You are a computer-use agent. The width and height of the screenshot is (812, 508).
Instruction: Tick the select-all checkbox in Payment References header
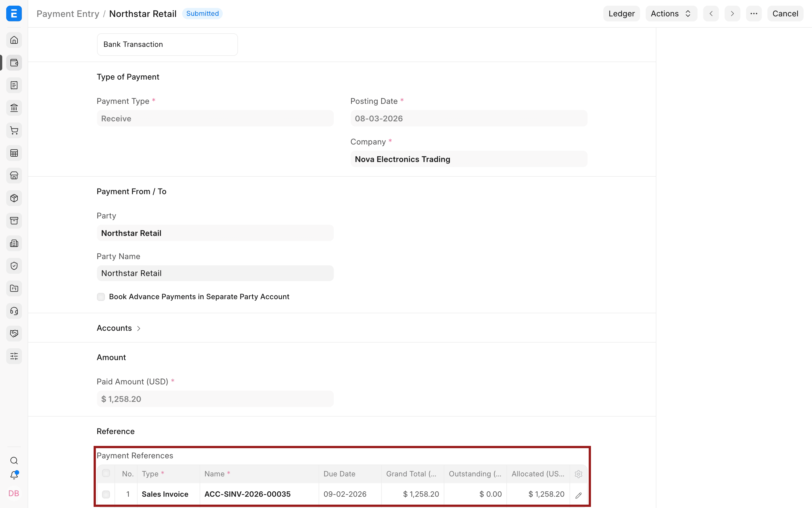[106, 473]
